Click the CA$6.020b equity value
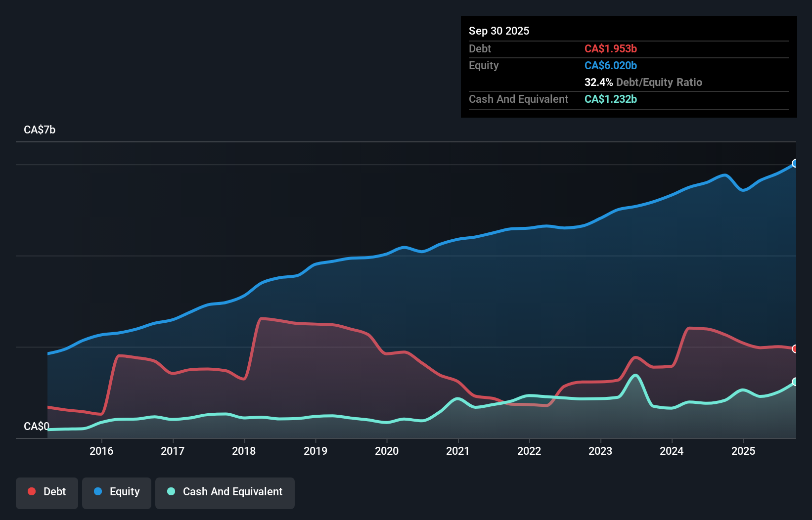Screen dimensions: 812x520 coord(611,65)
